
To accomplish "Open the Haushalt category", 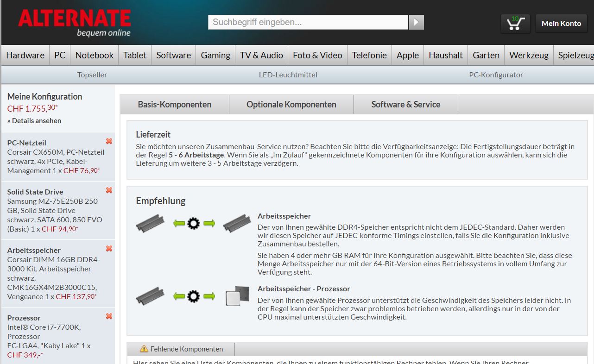I will click(446, 55).
